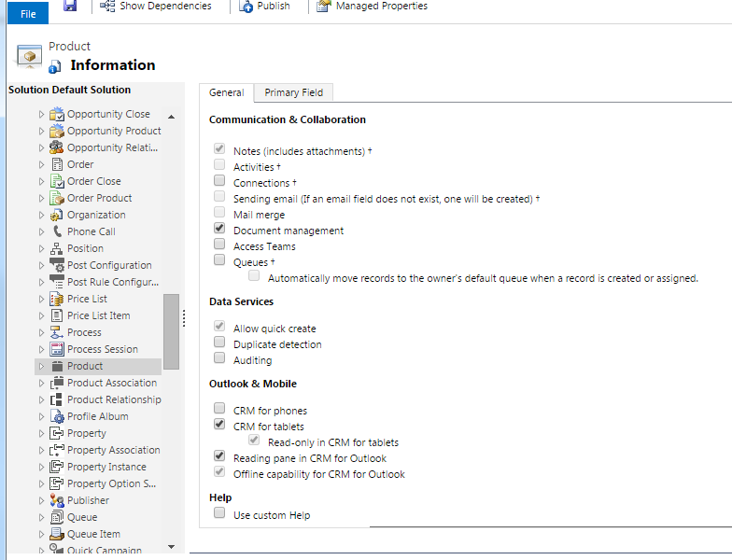Expand the Order entity node
The height and width of the screenshot is (560, 732).
(x=41, y=164)
